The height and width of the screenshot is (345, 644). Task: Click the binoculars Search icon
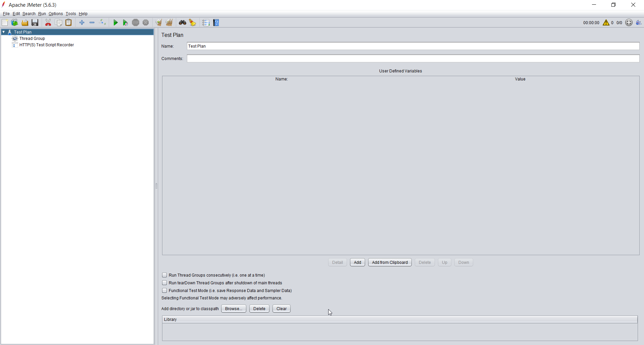pos(182,23)
